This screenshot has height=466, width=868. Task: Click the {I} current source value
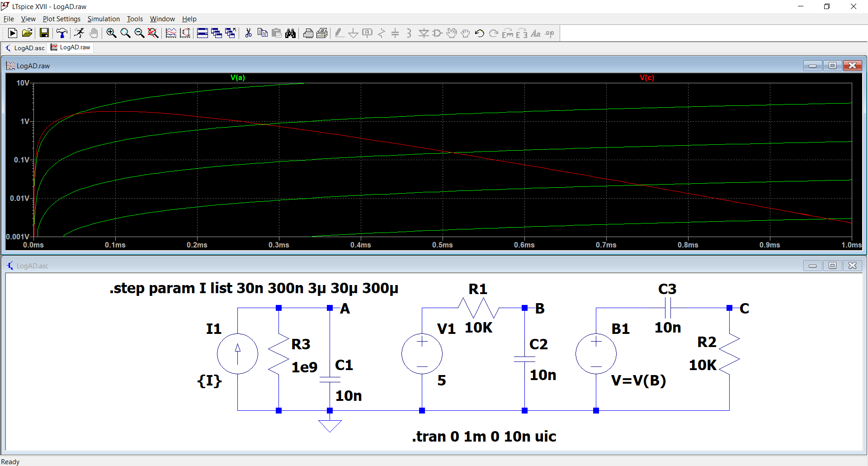[209, 380]
